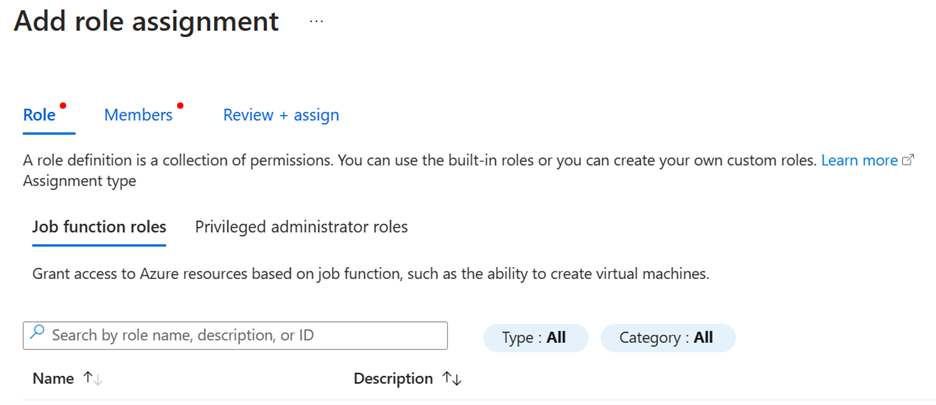Screen dimensions: 936x405
Task: Go to Review + assign tab
Action: pos(281,115)
